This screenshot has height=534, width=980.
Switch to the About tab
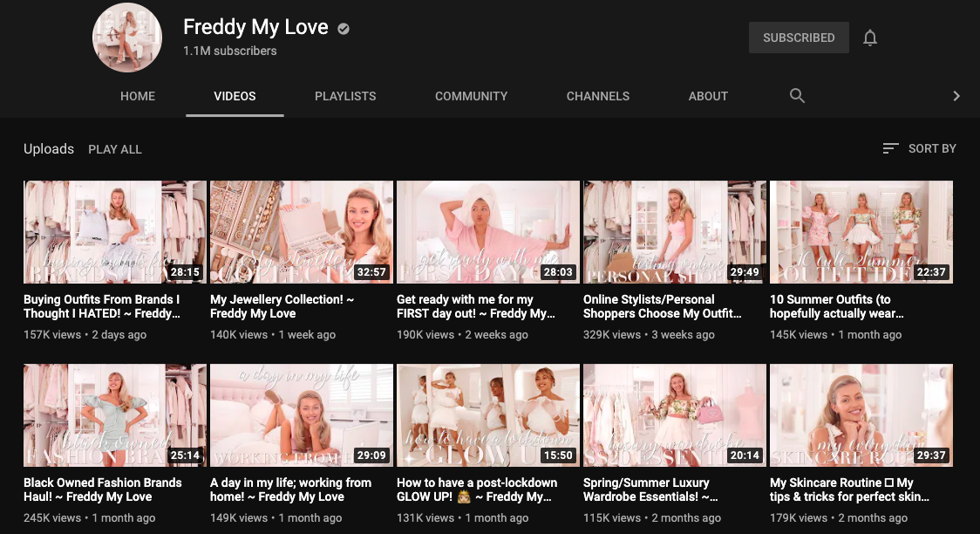click(x=708, y=96)
